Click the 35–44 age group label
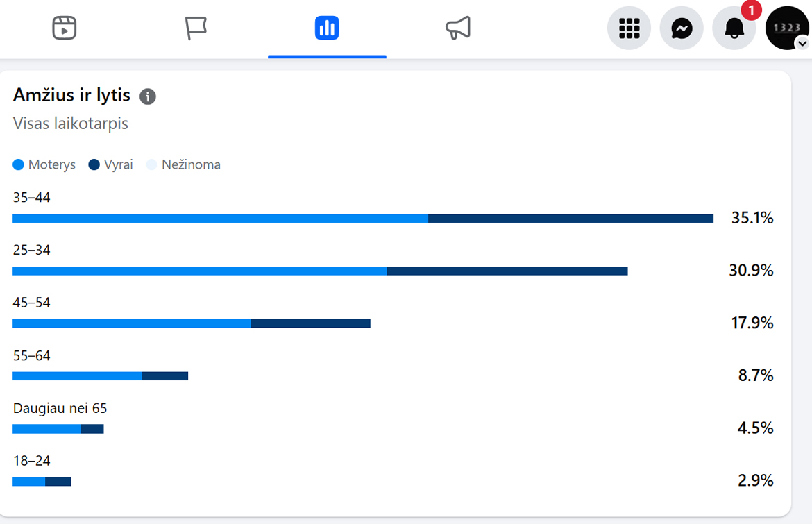The width and height of the screenshot is (812, 524). [x=32, y=197]
